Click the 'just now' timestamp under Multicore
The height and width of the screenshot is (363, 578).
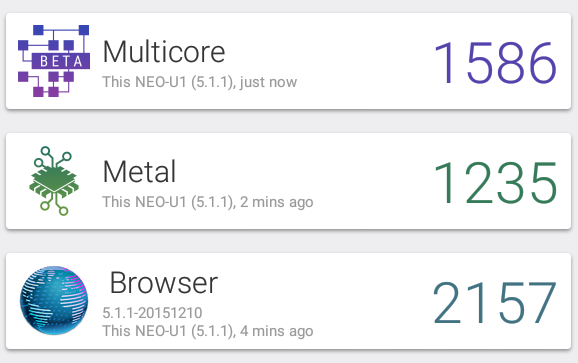click(268, 82)
